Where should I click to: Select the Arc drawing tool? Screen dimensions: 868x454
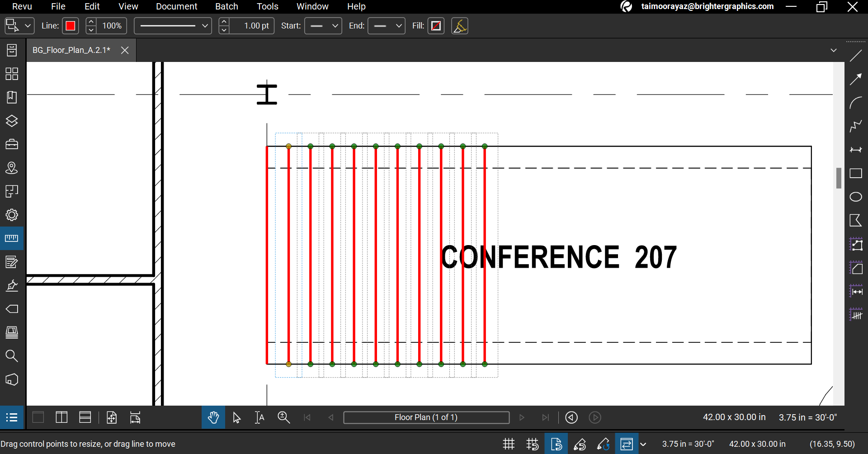click(x=855, y=103)
